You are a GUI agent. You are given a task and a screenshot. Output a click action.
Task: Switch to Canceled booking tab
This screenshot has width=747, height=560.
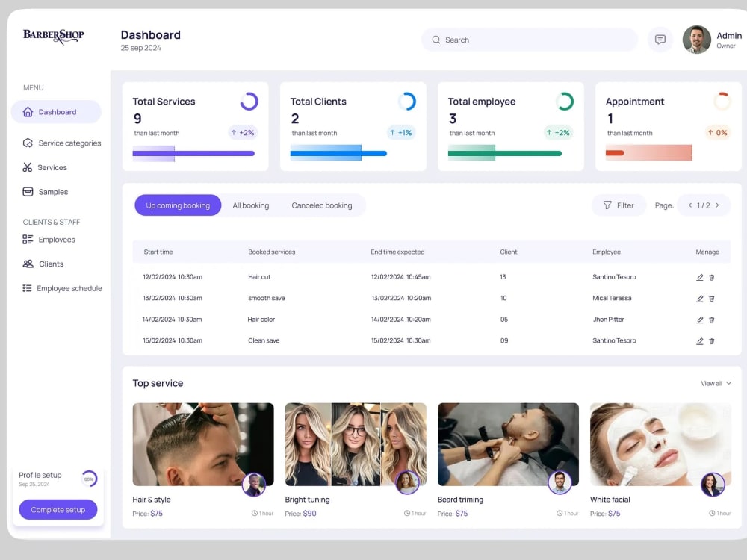pyautogui.click(x=321, y=205)
